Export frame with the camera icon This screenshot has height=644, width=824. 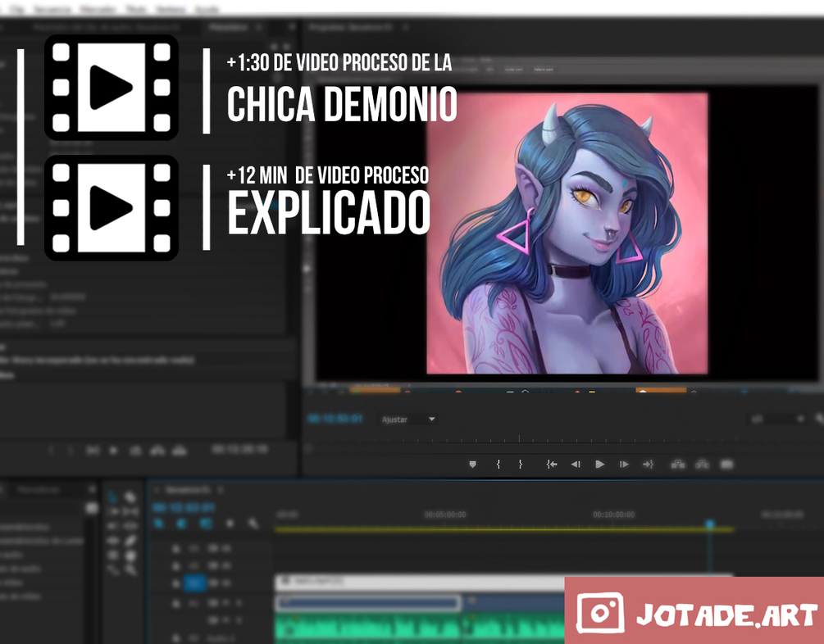(726, 465)
